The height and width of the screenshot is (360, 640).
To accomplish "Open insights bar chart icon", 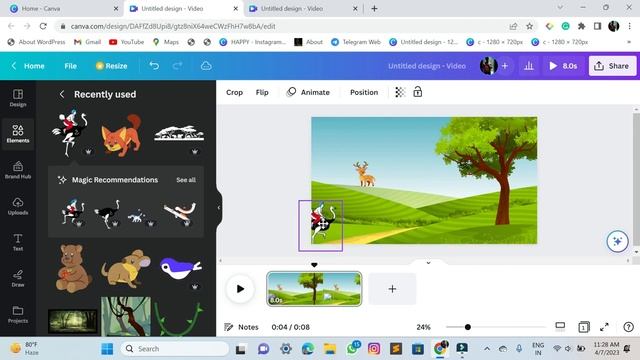I will click(529, 66).
